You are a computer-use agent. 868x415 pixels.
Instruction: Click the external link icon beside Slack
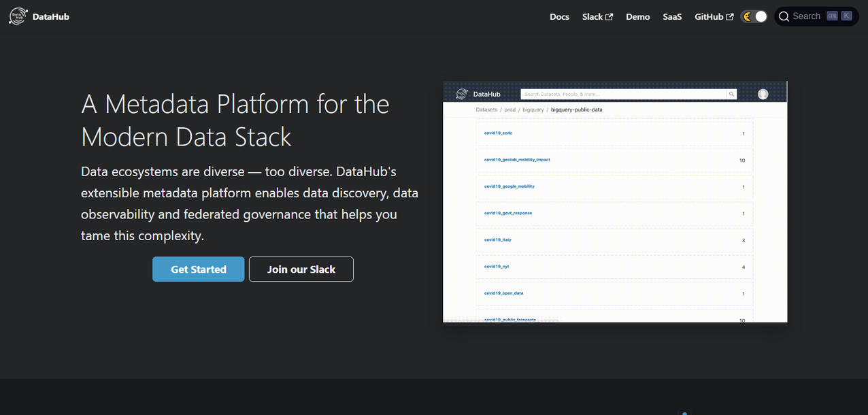610,17
